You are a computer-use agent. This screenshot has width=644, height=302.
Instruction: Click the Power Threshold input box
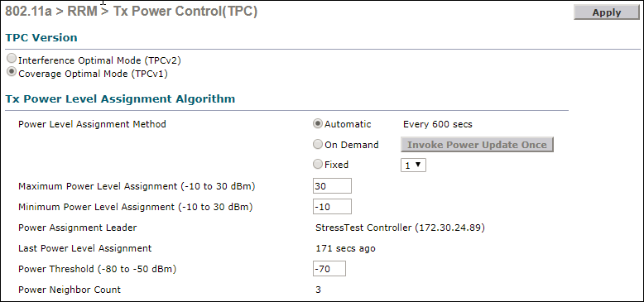(329, 269)
